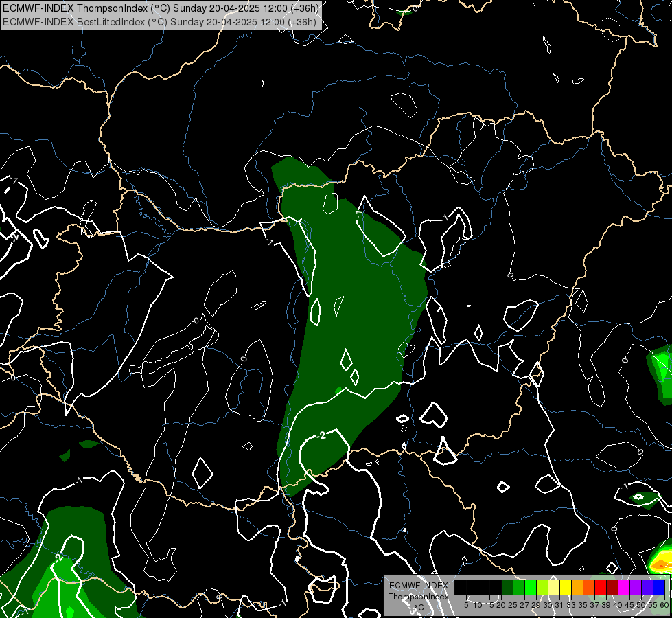
Task: Select the orange-red 35-37 legend swatch
Action: click(x=589, y=587)
